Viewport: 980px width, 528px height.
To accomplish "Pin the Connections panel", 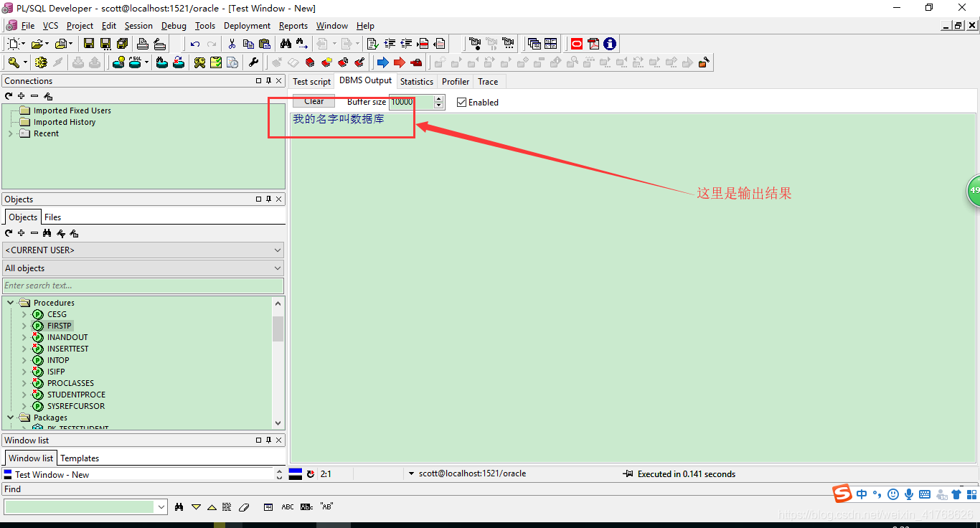I will (x=268, y=81).
